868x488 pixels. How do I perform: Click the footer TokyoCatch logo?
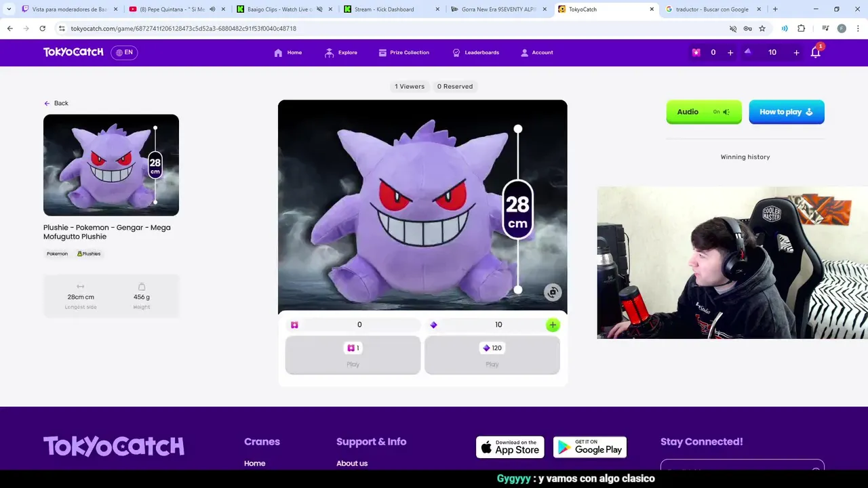[114, 446]
